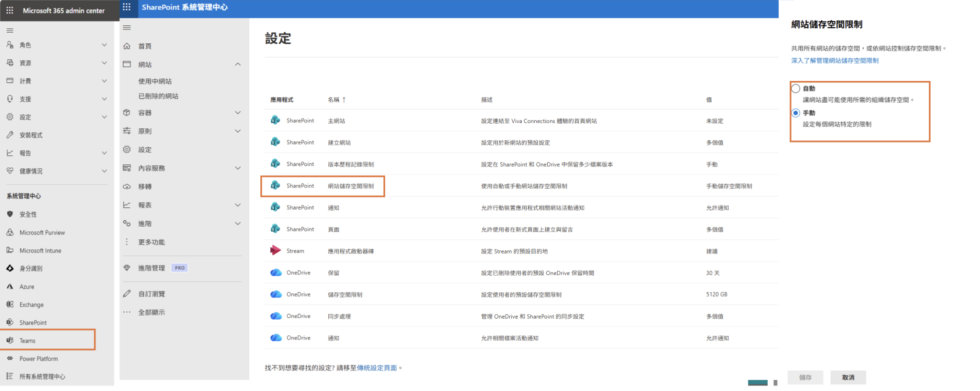The height and width of the screenshot is (391, 980).
Task: Open 所有系統管理中心 all admin centers
Action: pos(42,376)
